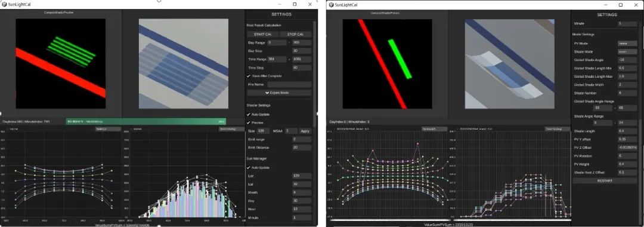Viewport: 644px width, 227px height.
Task: Click the Apply button beside MSAA
Action: click(305, 131)
